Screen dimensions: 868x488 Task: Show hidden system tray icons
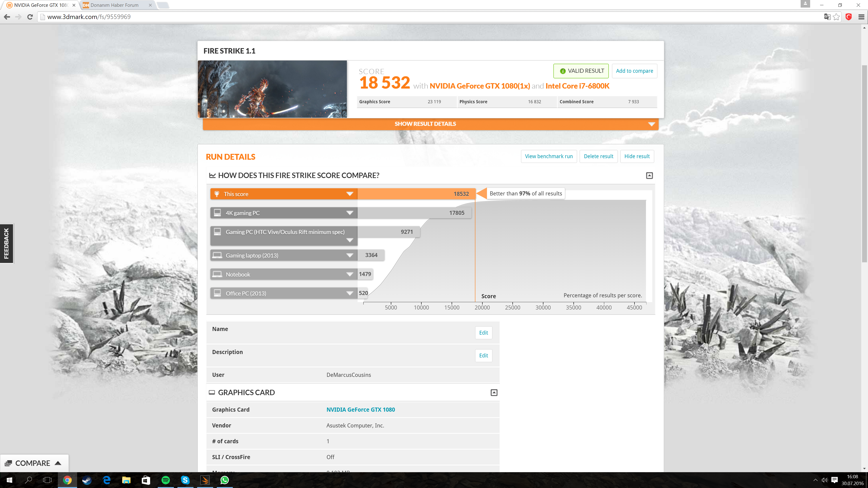(815, 480)
